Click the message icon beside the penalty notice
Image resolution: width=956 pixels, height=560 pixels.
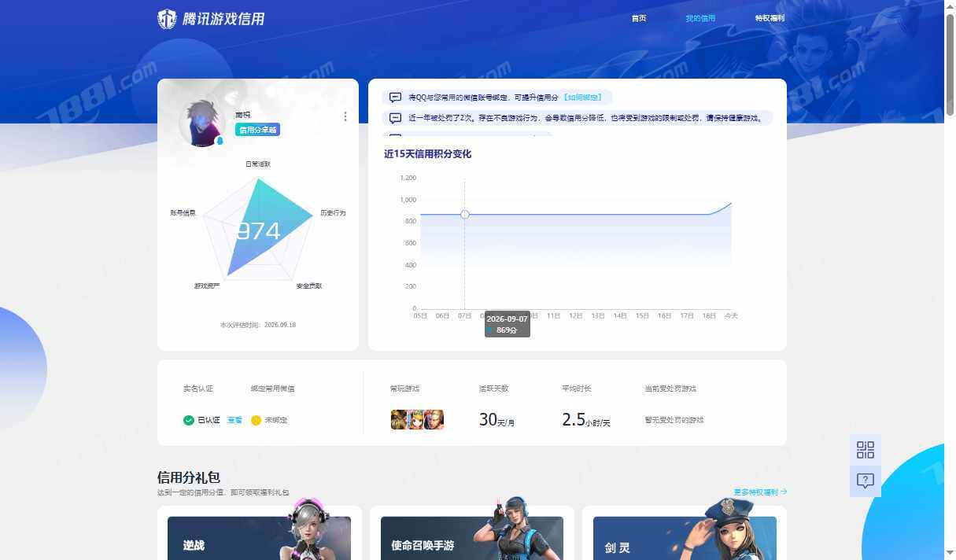coord(395,118)
